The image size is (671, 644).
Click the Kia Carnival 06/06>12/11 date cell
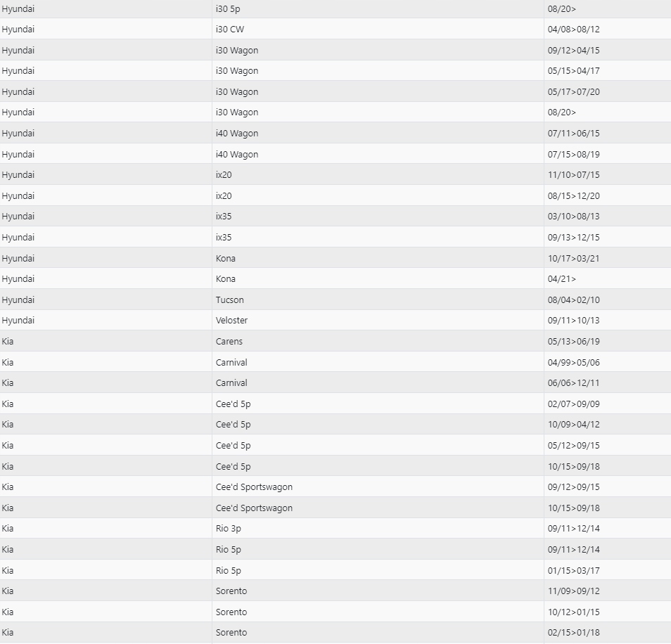click(607, 382)
